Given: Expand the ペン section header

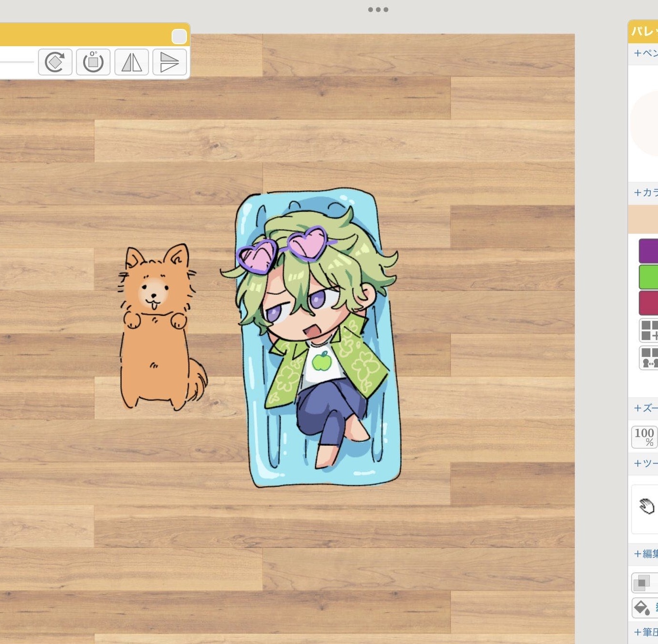Looking at the screenshot, I should 645,53.
